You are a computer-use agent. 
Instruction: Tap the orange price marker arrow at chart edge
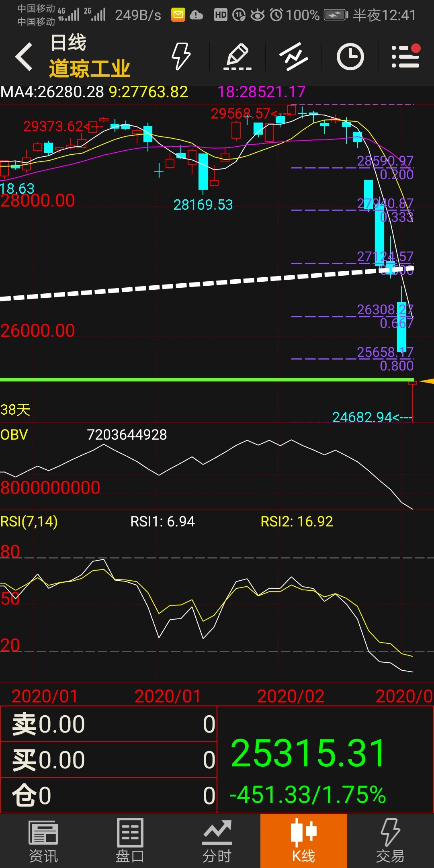point(426,381)
